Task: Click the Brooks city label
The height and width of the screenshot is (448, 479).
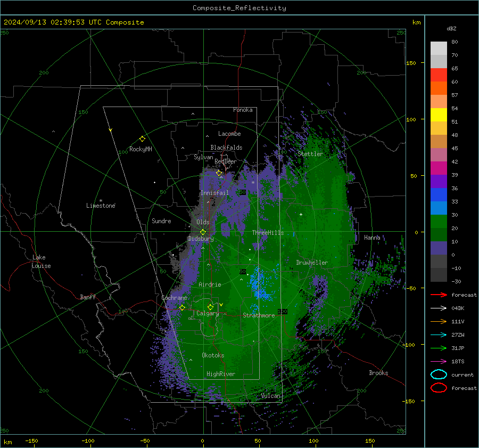Action: (x=378, y=373)
